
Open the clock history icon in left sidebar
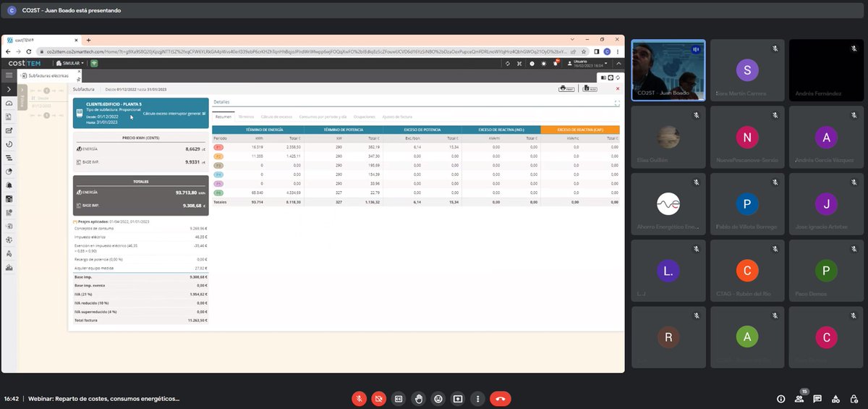[x=9, y=144]
